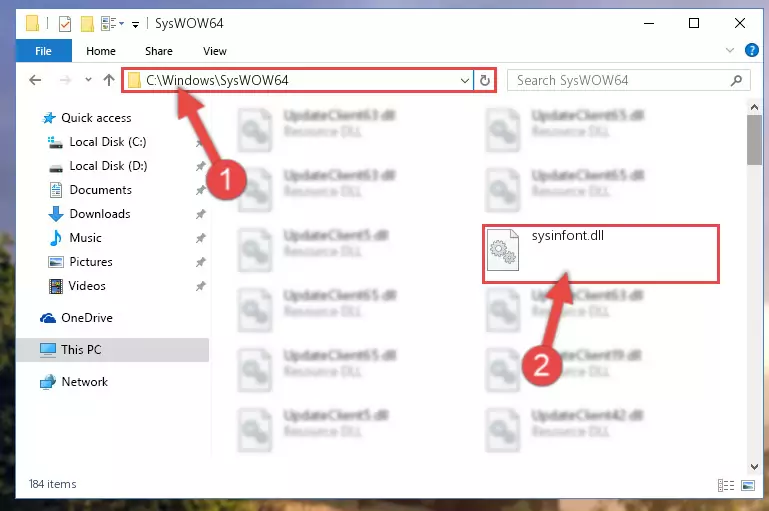Switch to Details view icon in status bar
This screenshot has height=511, width=769.
[x=726, y=485]
